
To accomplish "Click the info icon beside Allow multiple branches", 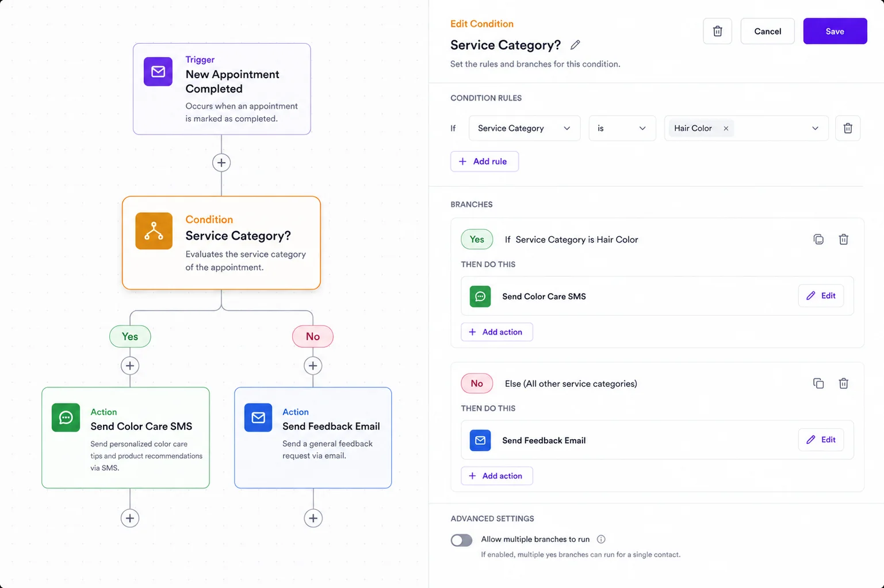I will point(601,539).
